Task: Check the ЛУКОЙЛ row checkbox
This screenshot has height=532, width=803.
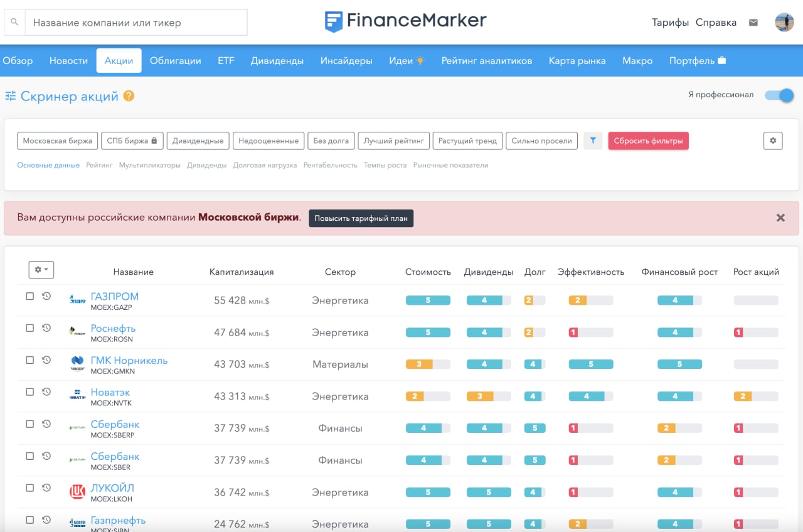Action: pos(29,488)
